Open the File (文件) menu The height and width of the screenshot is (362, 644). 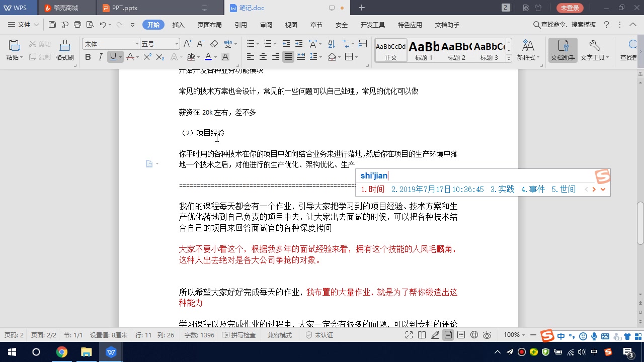pos(24,25)
